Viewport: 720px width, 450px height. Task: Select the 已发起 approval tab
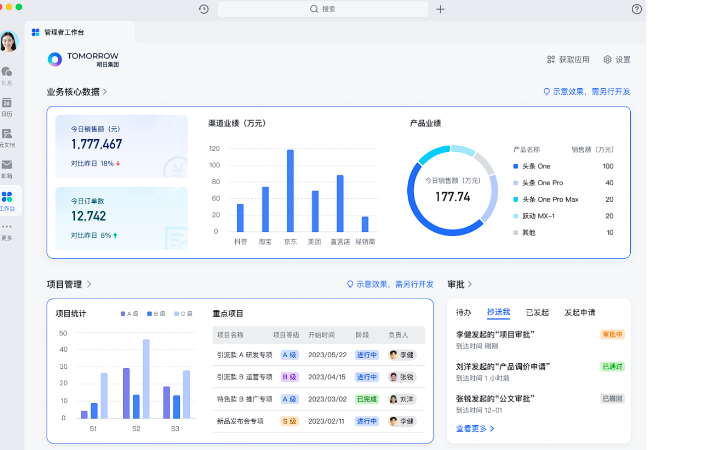coord(537,312)
